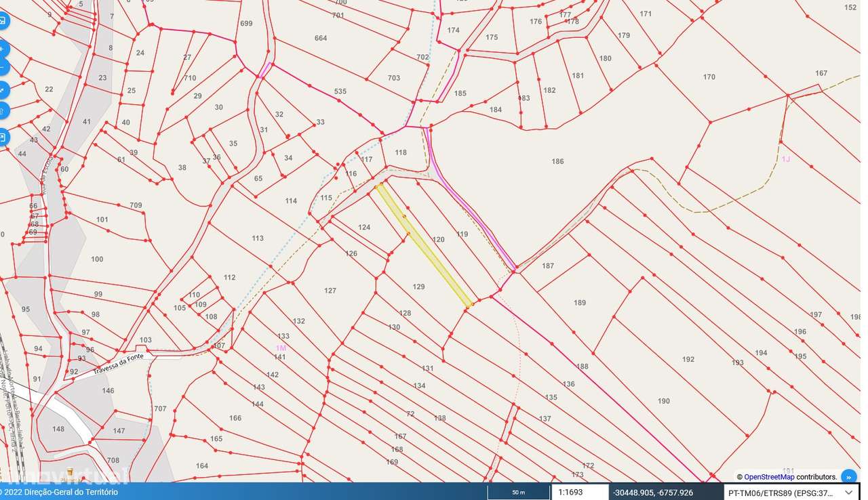The width and height of the screenshot is (868, 500).
Task: Select parcel 119
Action: [x=462, y=234]
